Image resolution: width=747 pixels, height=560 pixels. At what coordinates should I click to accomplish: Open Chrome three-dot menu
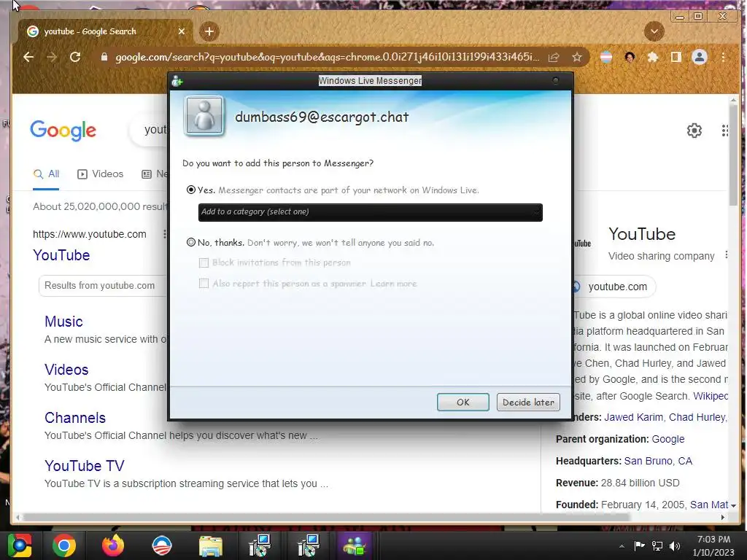tap(723, 57)
